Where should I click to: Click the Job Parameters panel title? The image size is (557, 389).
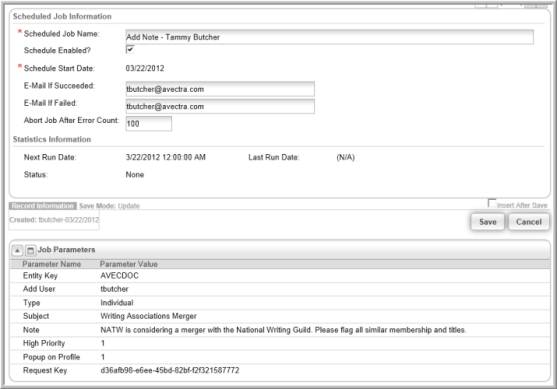66,250
